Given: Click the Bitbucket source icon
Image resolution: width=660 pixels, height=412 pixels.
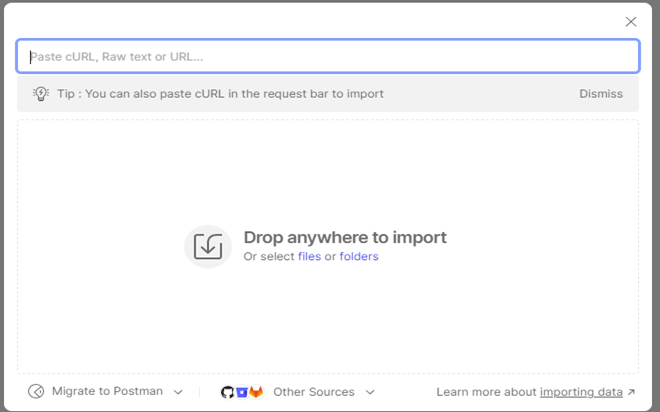Looking at the screenshot, I should click(241, 392).
